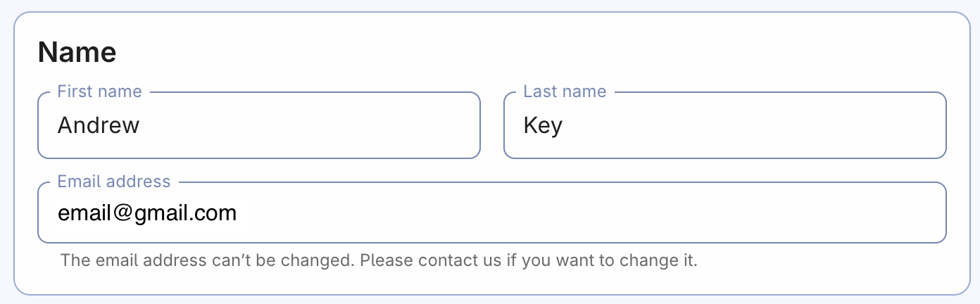Select the Email address input field
The image size is (980, 304).
click(491, 213)
